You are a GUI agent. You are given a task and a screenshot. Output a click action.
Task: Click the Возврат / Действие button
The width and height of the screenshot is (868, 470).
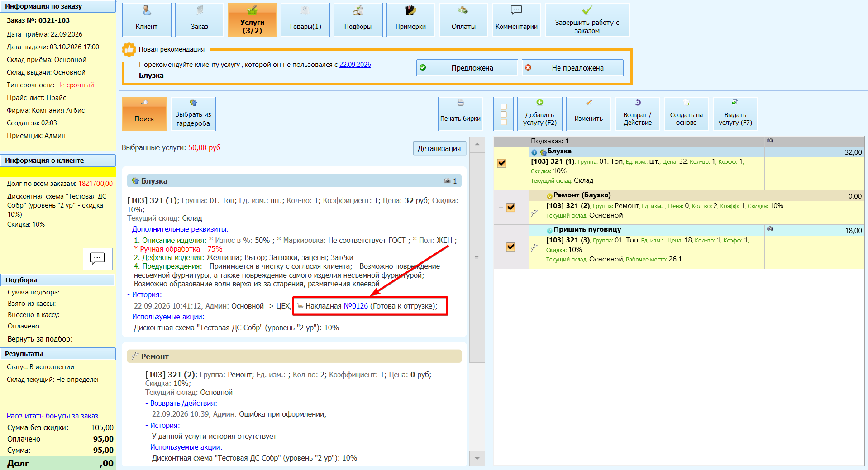(637, 114)
